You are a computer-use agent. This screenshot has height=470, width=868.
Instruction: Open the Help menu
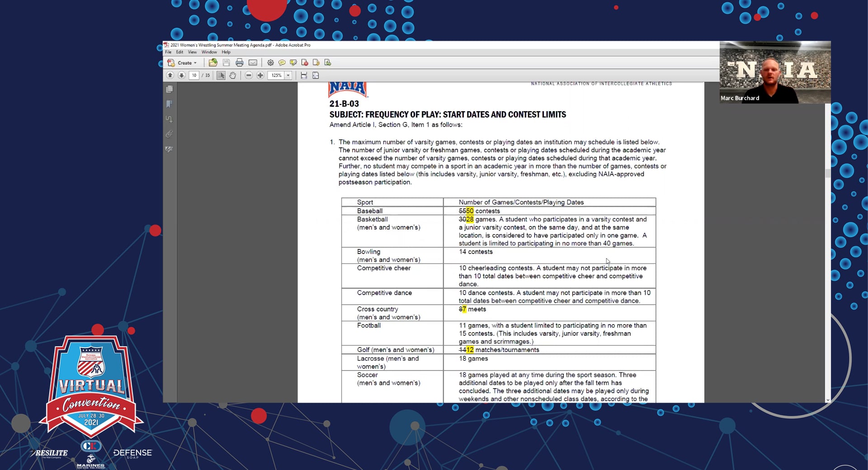pos(226,52)
